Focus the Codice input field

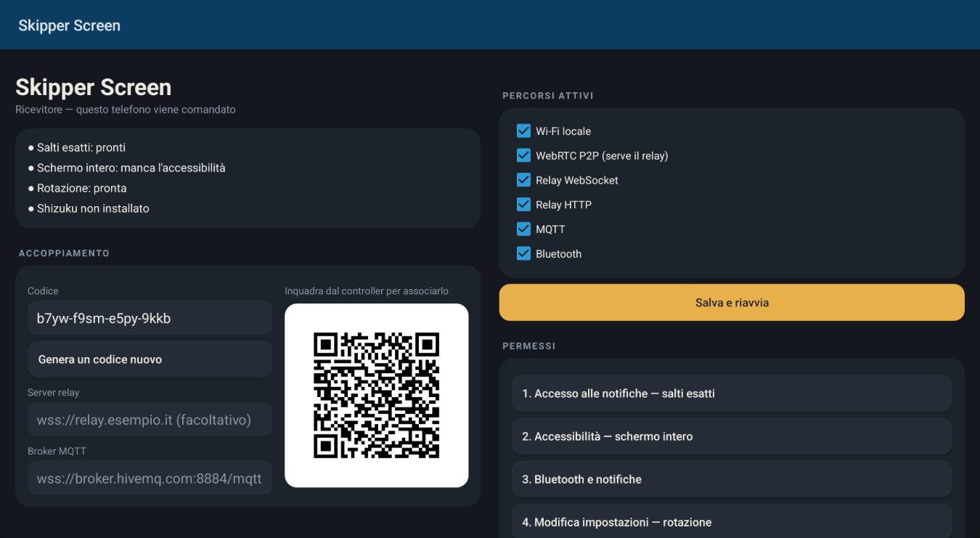[x=150, y=318]
